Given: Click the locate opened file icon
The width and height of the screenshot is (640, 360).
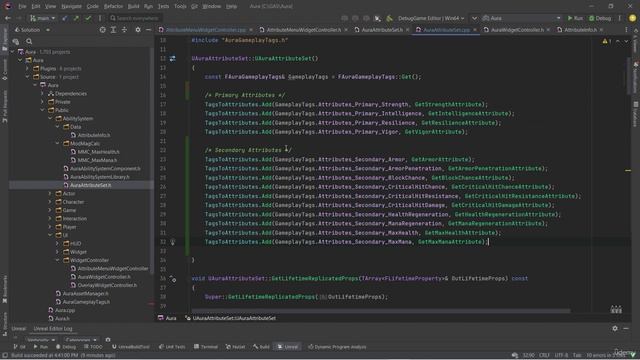Looking at the screenshot, I should tap(102, 30).
